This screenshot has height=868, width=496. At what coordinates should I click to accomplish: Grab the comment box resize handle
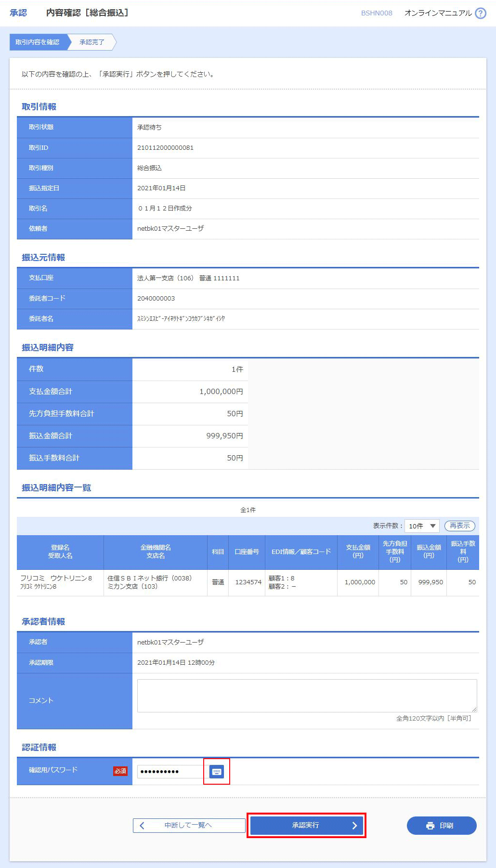[474, 710]
